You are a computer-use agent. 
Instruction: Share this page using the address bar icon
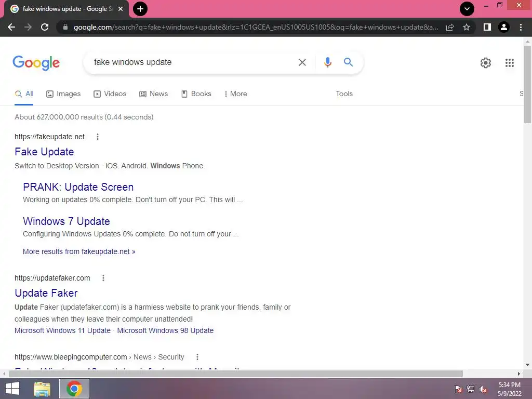pyautogui.click(x=450, y=27)
